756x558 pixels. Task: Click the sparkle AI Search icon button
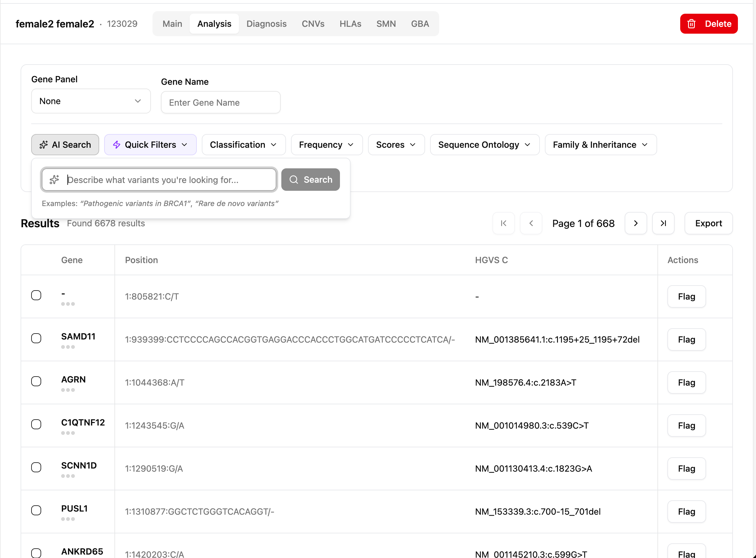pyautogui.click(x=44, y=145)
